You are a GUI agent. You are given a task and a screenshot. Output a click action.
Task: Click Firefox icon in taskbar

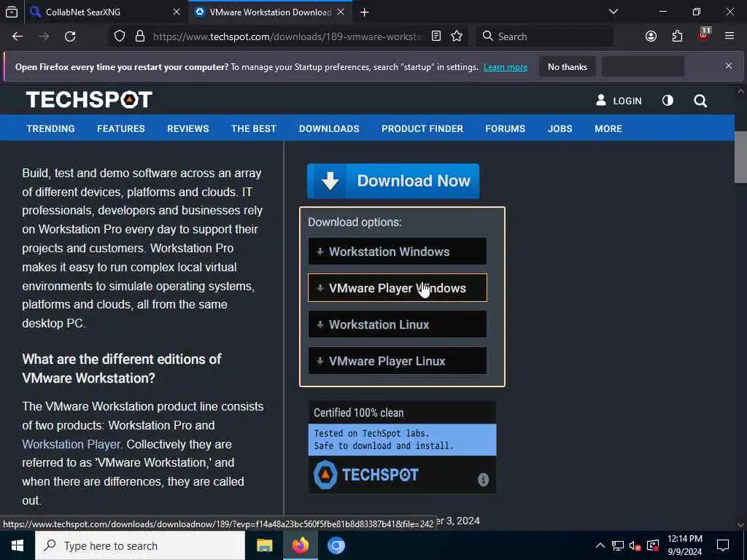tap(300, 545)
